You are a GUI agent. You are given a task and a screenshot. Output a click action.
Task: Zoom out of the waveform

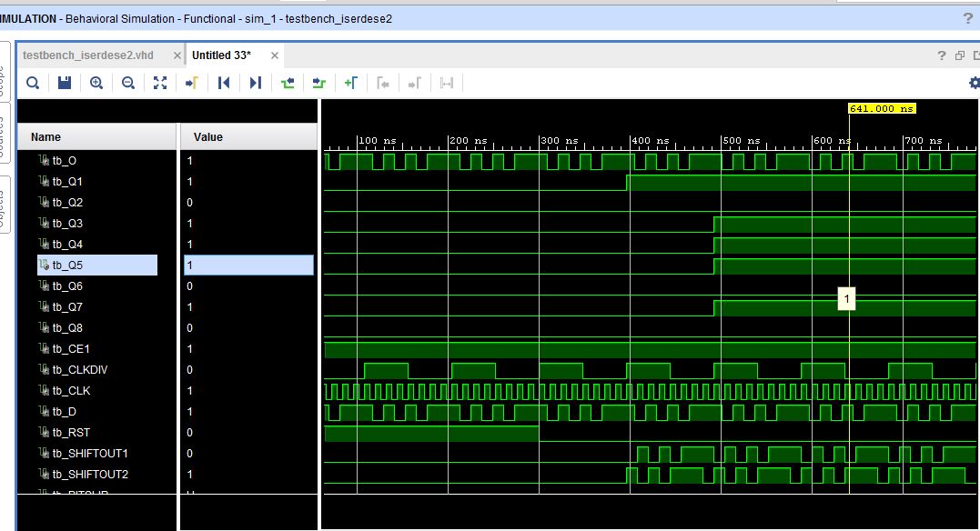click(x=128, y=83)
